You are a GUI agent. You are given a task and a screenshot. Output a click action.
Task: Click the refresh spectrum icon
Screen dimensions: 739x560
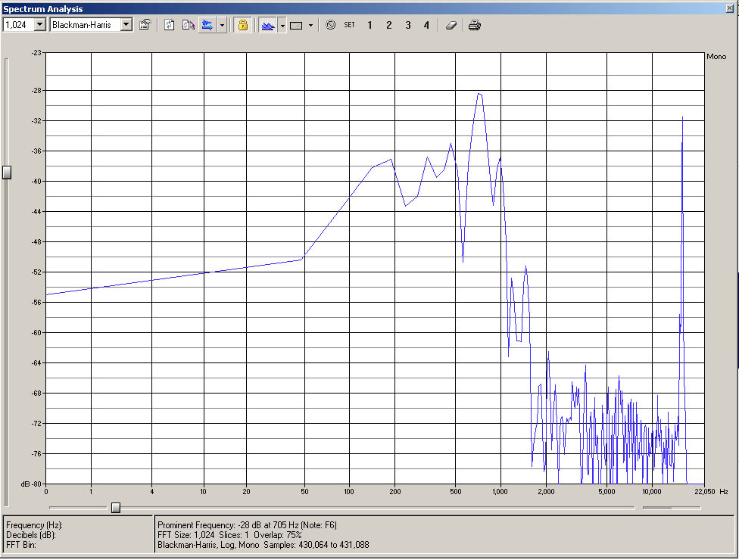pos(169,25)
